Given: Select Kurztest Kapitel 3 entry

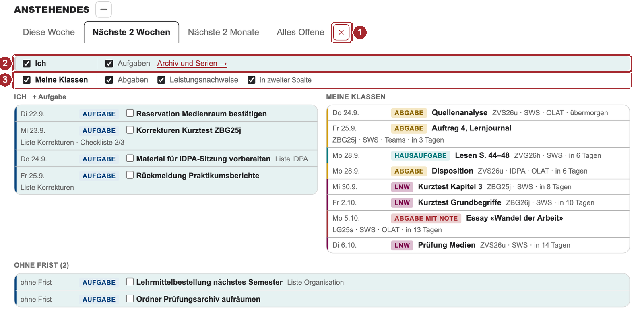Looking at the screenshot, I should coord(450,187).
